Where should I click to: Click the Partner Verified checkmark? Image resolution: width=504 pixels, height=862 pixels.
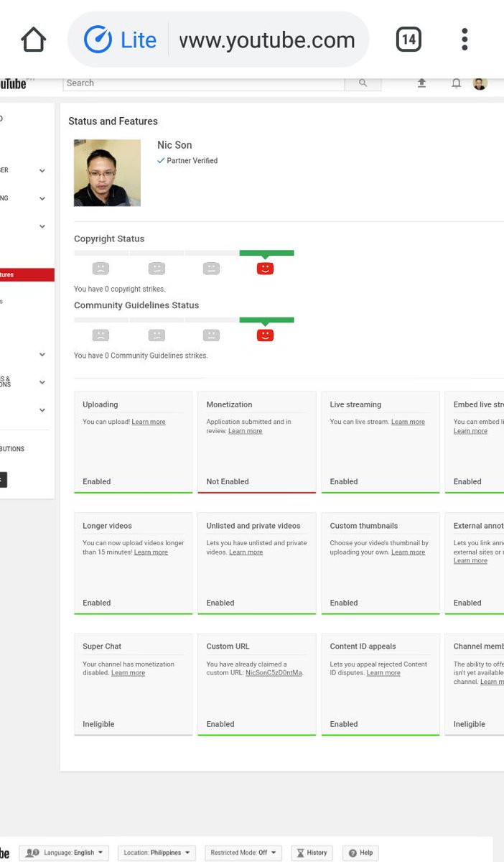[161, 161]
